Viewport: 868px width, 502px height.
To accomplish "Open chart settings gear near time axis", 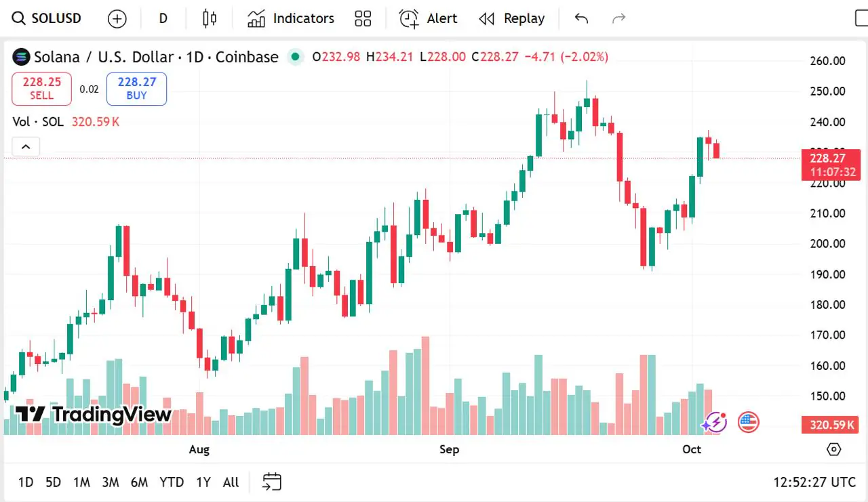I will 834,449.
